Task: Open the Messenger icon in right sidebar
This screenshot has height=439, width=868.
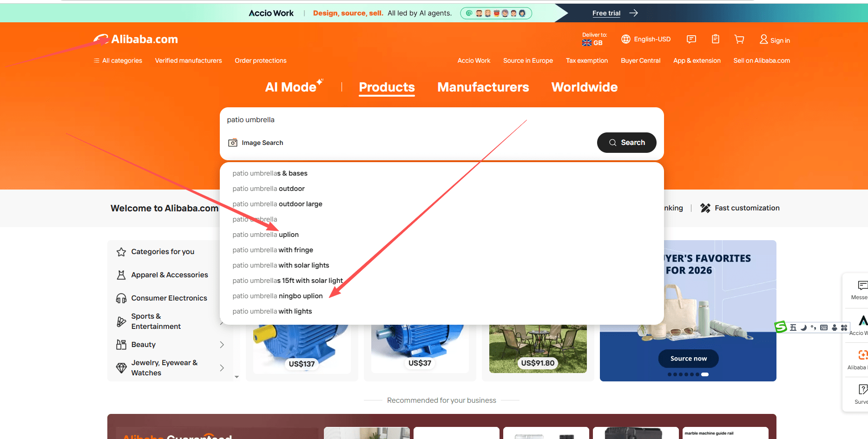Action: click(x=862, y=285)
